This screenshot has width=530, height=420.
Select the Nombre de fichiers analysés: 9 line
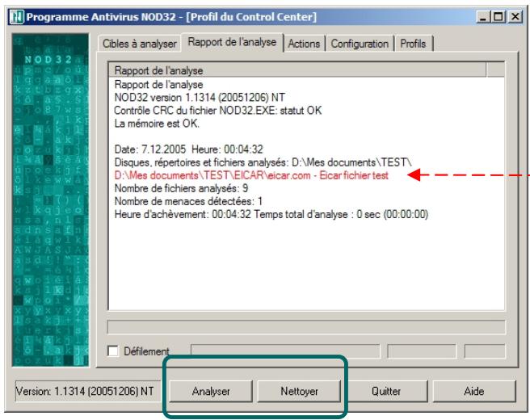(181, 188)
